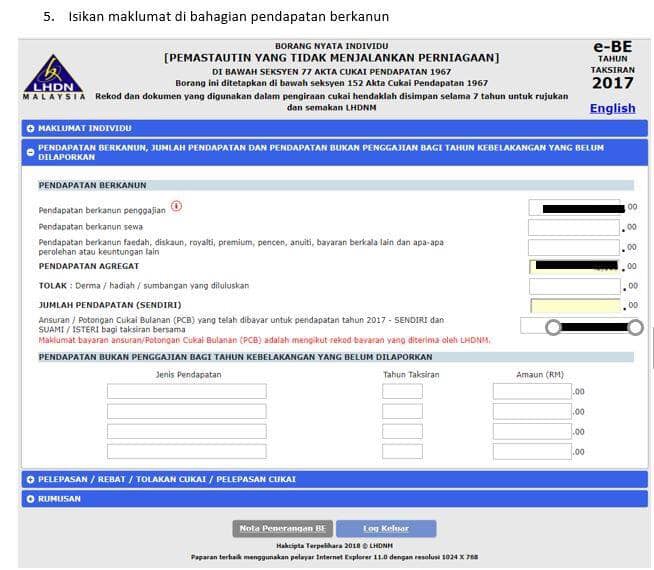Click third Jenis Pendapatan input box
This screenshot has height=570, width=654.
[186, 431]
